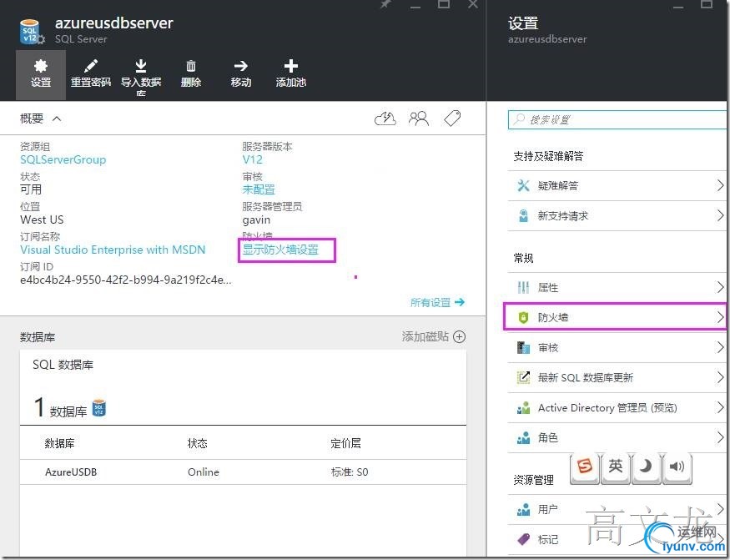Open the V12 server version link

pos(252,159)
